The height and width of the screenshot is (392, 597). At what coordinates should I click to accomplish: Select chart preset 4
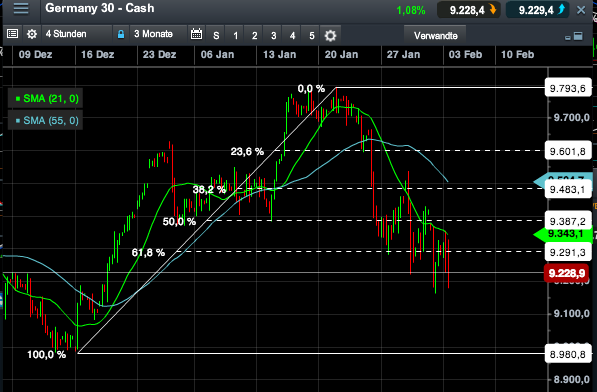[292, 35]
